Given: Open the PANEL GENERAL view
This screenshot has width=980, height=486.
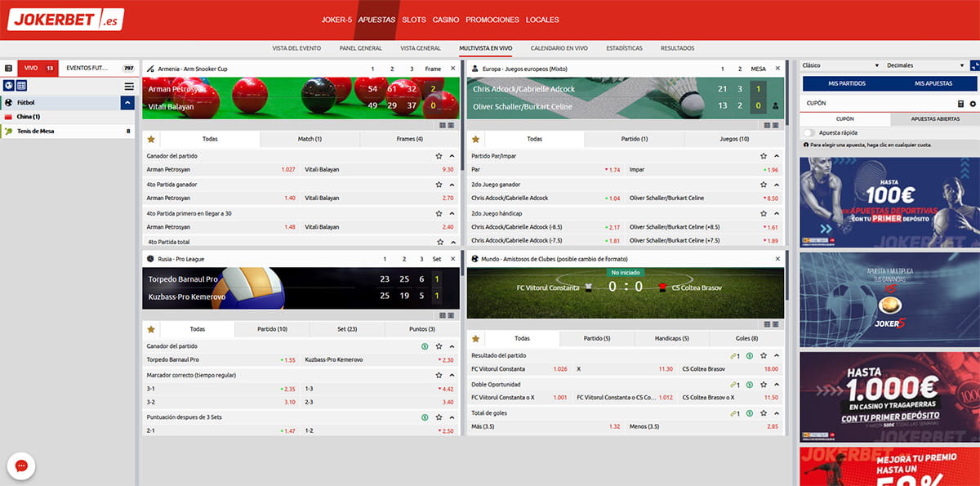Looking at the screenshot, I should point(360,48).
